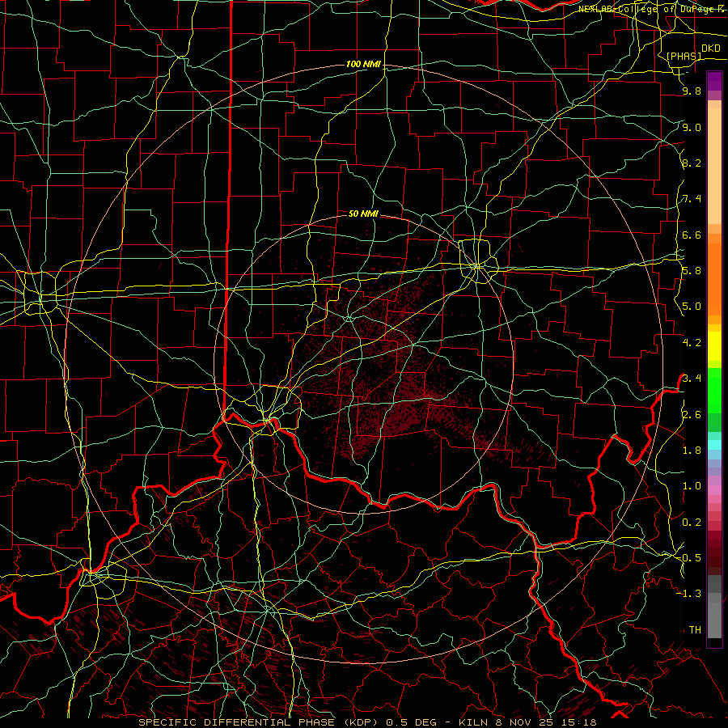Click the 5.0 scale label
This screenshot has width=728, height=728.
[692, 307]
